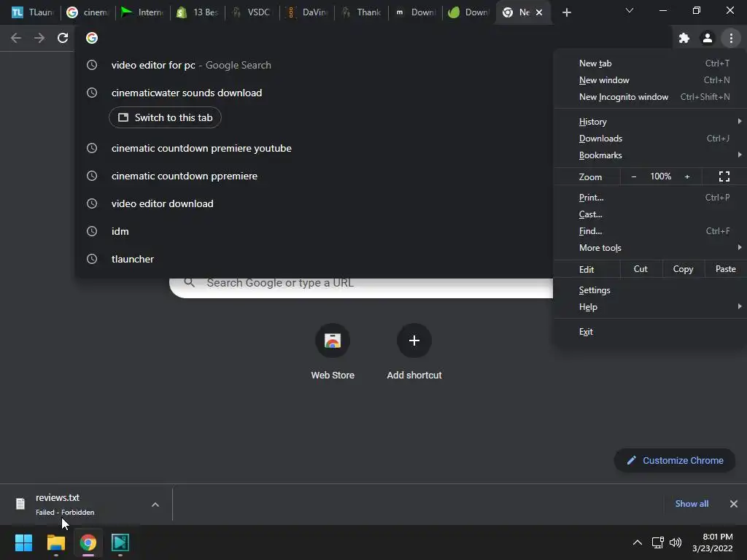Screen dimensions: 747x560
Task: Choose Cast from the menu
Action: point(650,214)
